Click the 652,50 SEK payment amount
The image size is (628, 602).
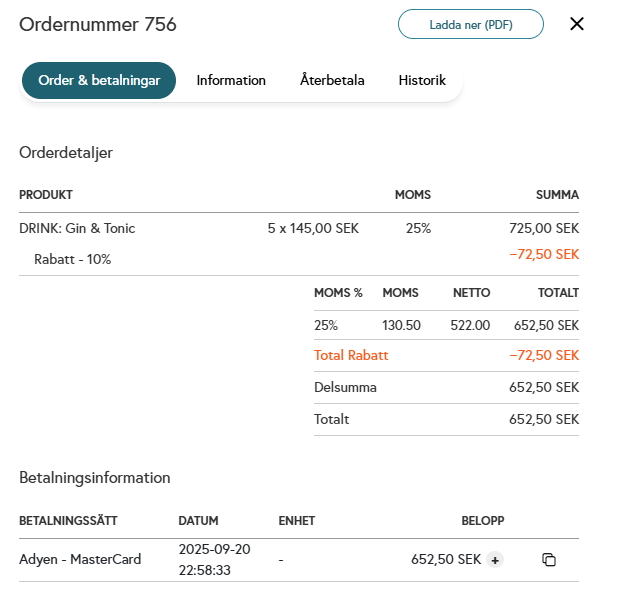click(446, 560)
